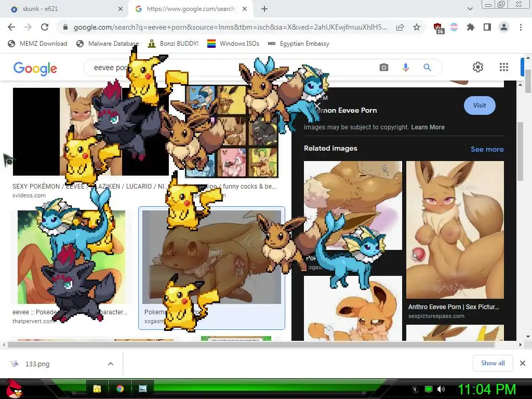
Task: Reload the current page
Action: (45, 27)
